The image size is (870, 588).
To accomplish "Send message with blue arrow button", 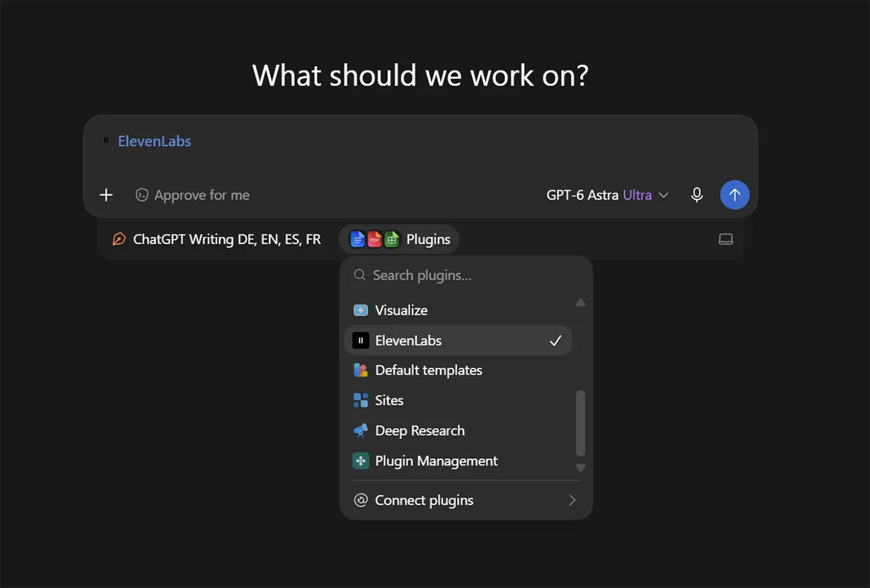I will 734,195.
